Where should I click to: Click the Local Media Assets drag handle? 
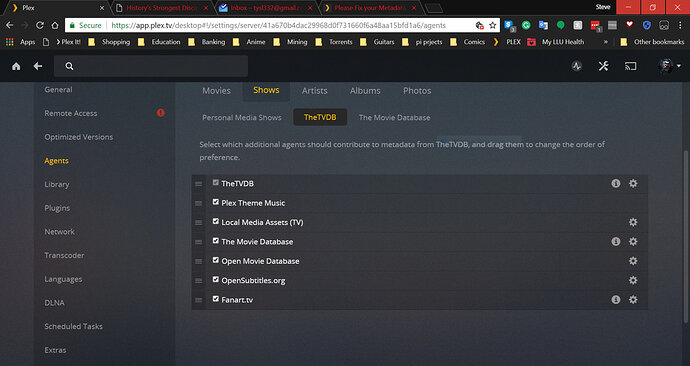(x=198, y=223)
